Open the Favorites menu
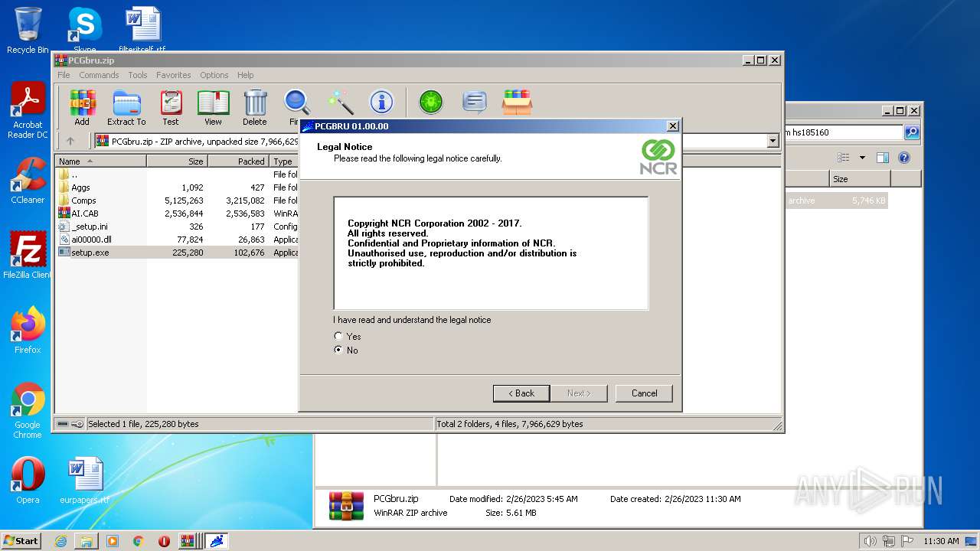 (174, 75)
